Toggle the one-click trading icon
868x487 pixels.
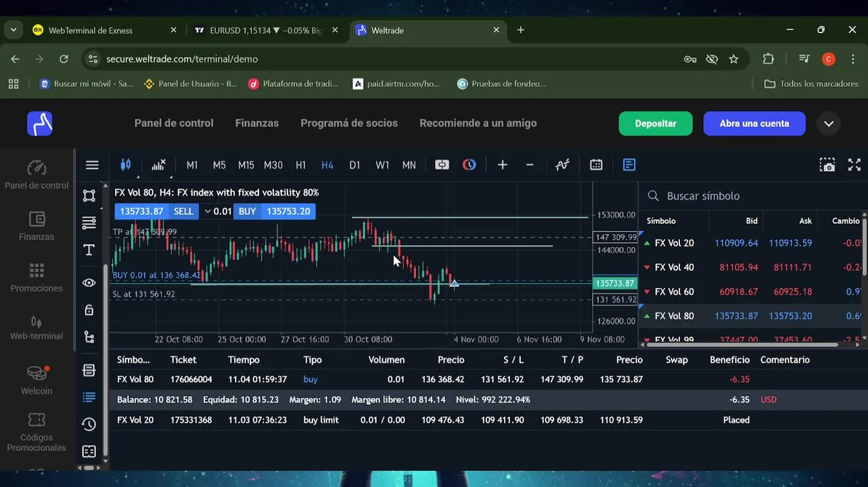(x=442, y=165)
